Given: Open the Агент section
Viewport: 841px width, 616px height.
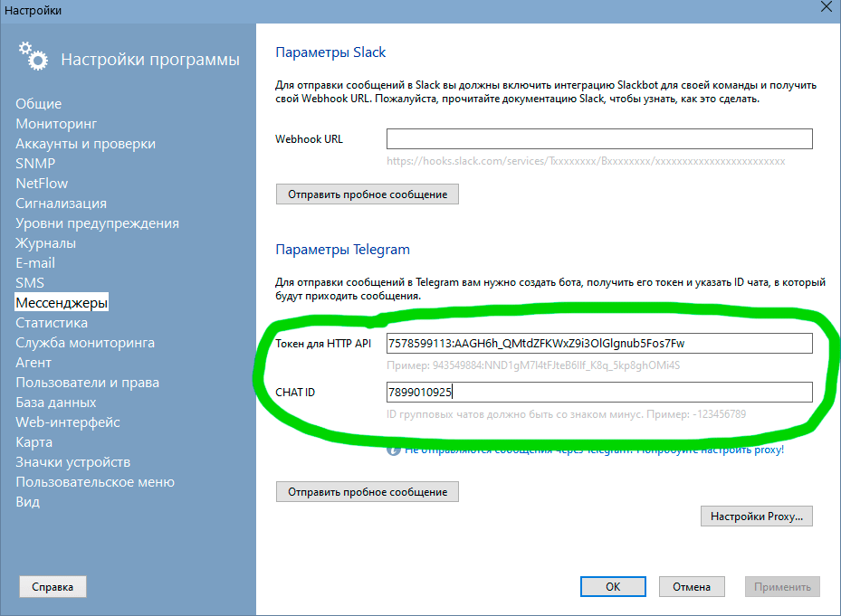Looking at the screenshot, I should click(33, 363).
